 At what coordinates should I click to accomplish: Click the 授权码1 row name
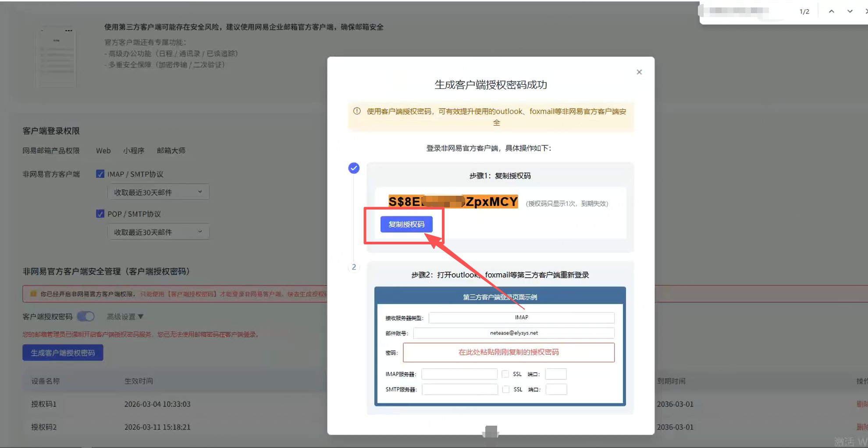[44, 404]
